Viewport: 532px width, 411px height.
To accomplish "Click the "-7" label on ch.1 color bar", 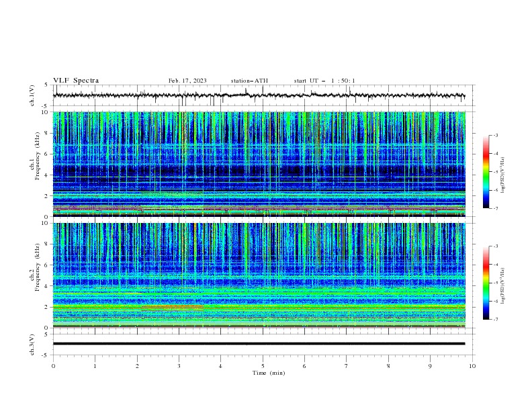I will [x=496, y=209].
